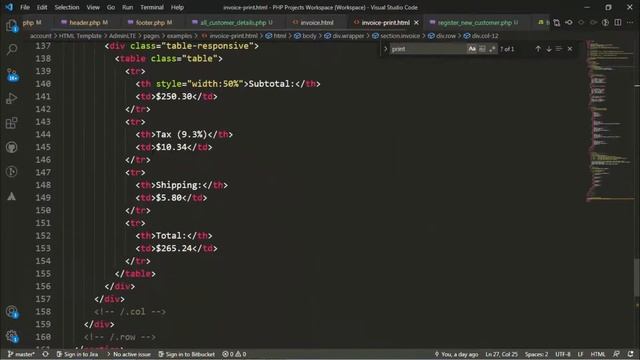Click the div.col-12 breadcrumb segment

click(x=485, y=36)
